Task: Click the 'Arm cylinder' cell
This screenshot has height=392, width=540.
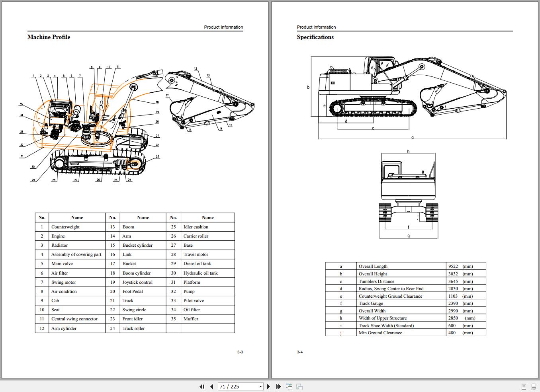Action: click(77, 328)
